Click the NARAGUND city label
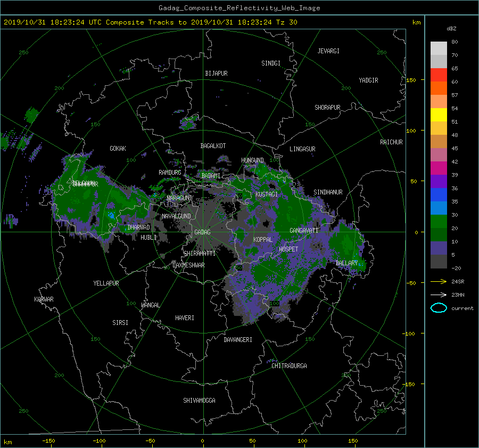 180,198
